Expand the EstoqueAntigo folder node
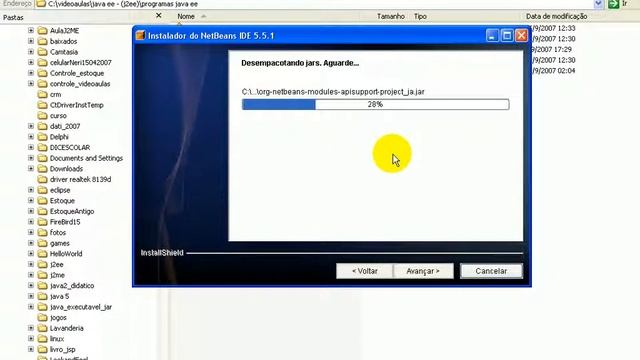The height and width of the screenshot is (360, 640). tap(31, 211)
